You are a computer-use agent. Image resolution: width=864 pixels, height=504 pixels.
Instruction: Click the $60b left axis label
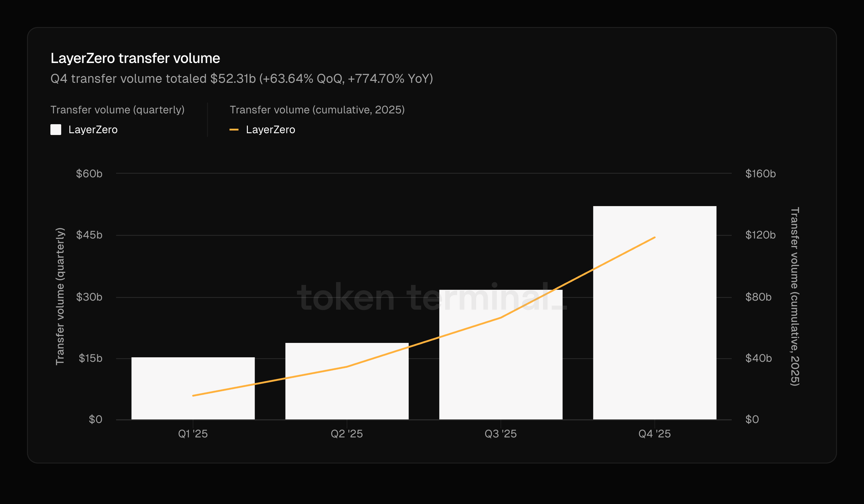89,173
